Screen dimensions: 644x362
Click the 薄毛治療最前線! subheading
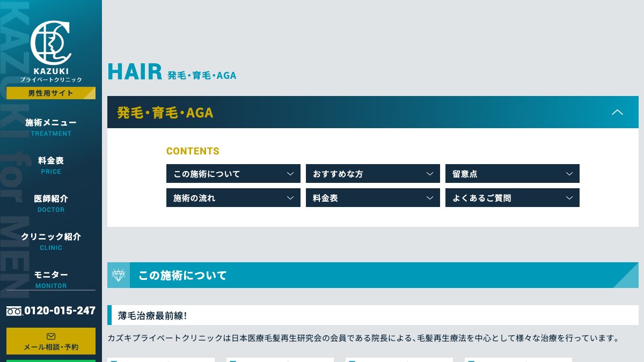pos(152,315)
